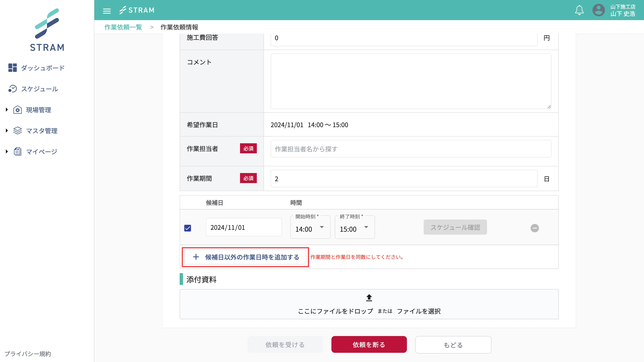Click the file upload arrow icon
The width and height of the screenshot is (644, 362).
(x=369, y=297)
